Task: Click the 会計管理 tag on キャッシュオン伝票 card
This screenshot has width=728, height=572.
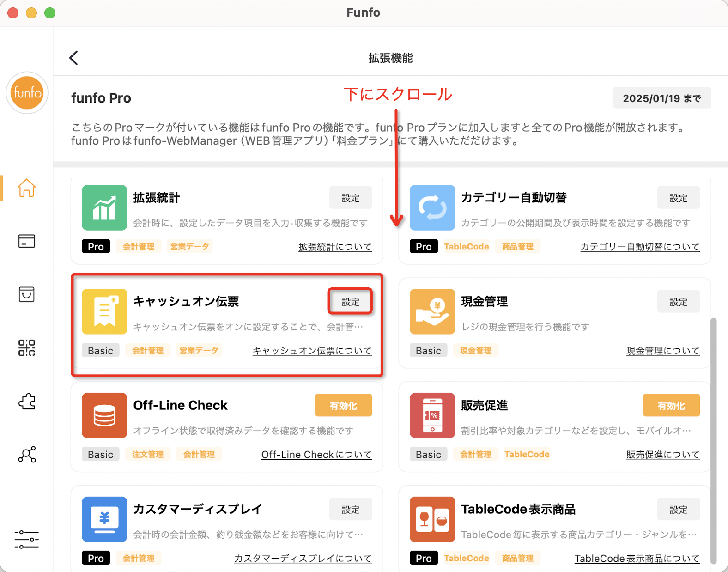Action: (x=148, y=350)
